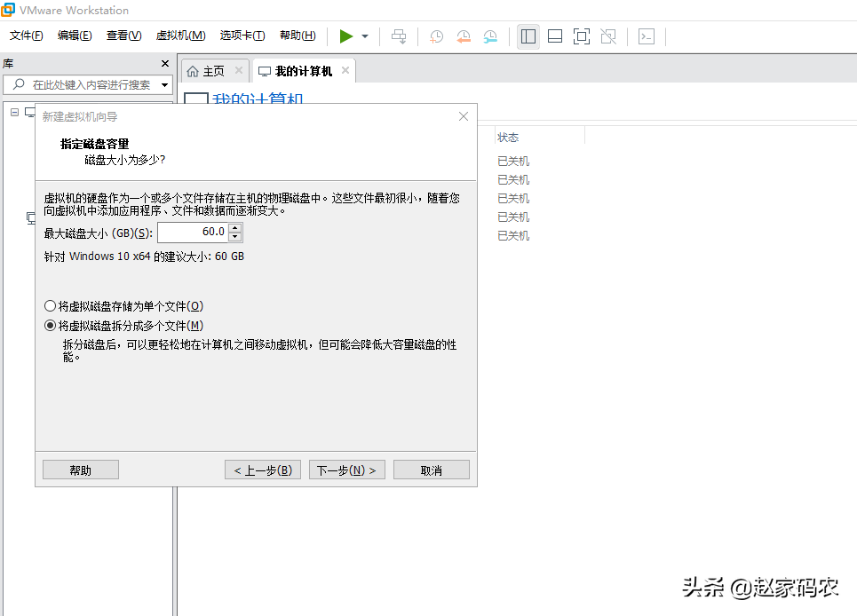Click the VMware Workstation logo icon
The height and width of the screenshot is (616, 857).
8,10
